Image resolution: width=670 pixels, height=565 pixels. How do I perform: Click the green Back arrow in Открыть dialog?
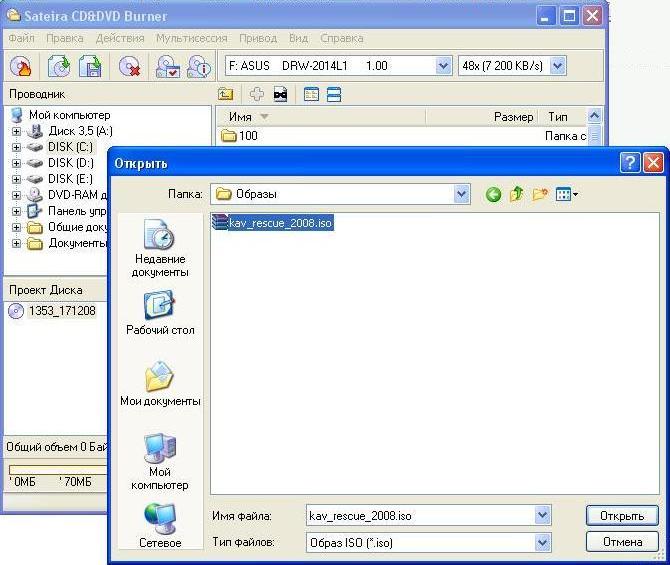pos(493,194)
